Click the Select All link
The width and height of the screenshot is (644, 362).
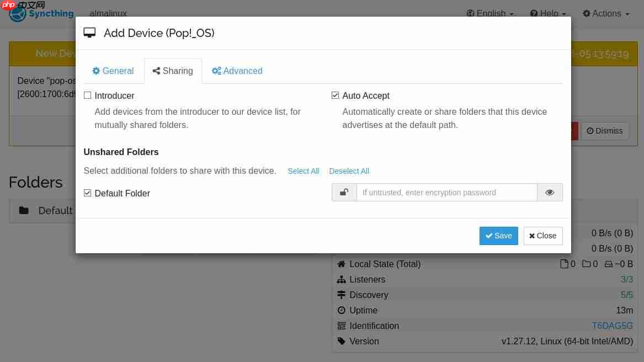(303, 171)
